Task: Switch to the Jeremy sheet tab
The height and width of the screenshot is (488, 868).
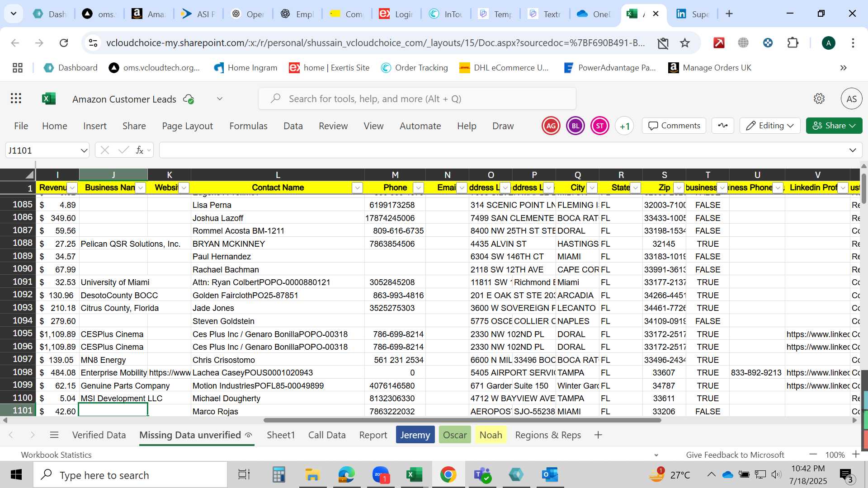Action: (415, 435)
